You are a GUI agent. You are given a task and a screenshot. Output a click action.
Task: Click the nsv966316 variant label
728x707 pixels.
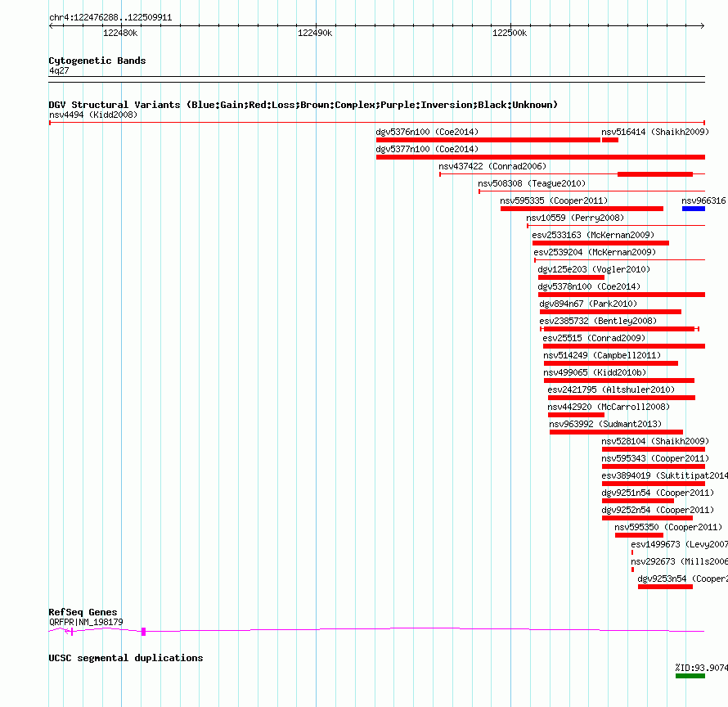click(x=703, y=200)
